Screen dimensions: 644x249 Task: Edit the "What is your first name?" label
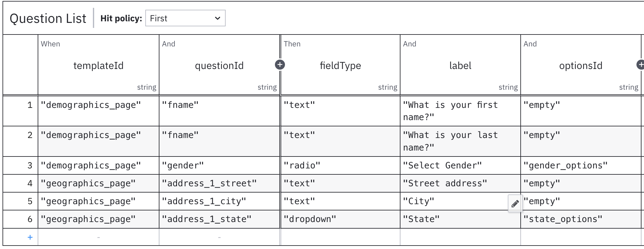(460, 111)
